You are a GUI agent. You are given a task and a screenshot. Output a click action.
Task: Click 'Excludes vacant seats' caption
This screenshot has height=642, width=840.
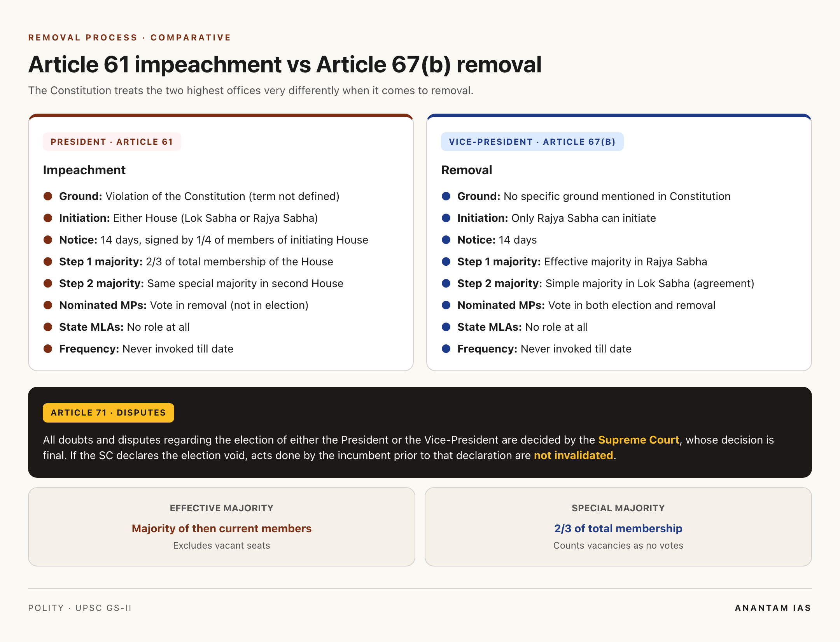click(222, 546)
